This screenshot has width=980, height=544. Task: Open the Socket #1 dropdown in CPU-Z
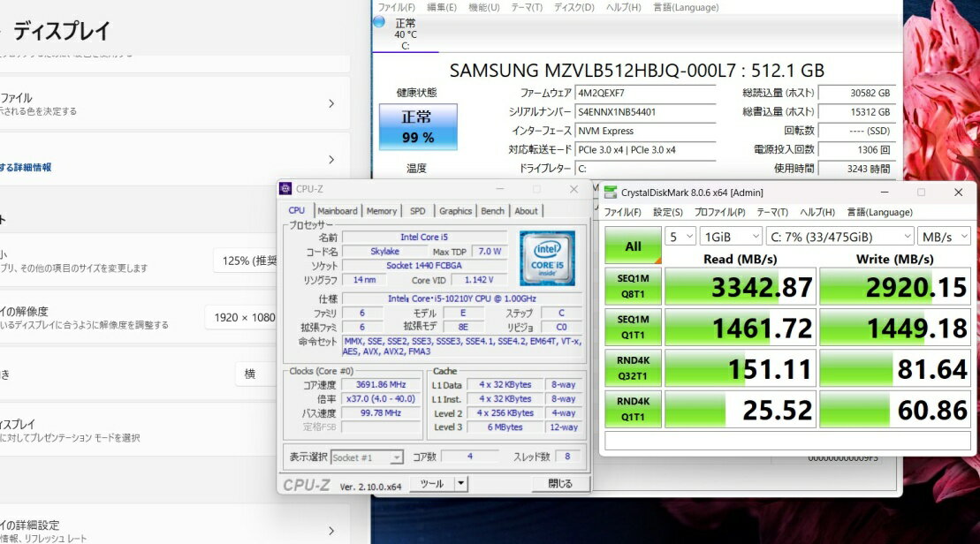coord(367,457)
